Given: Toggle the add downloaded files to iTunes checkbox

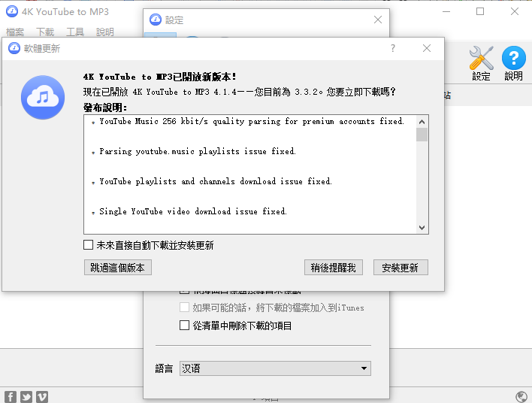Looking at the screenshot, I should [185, 308].
